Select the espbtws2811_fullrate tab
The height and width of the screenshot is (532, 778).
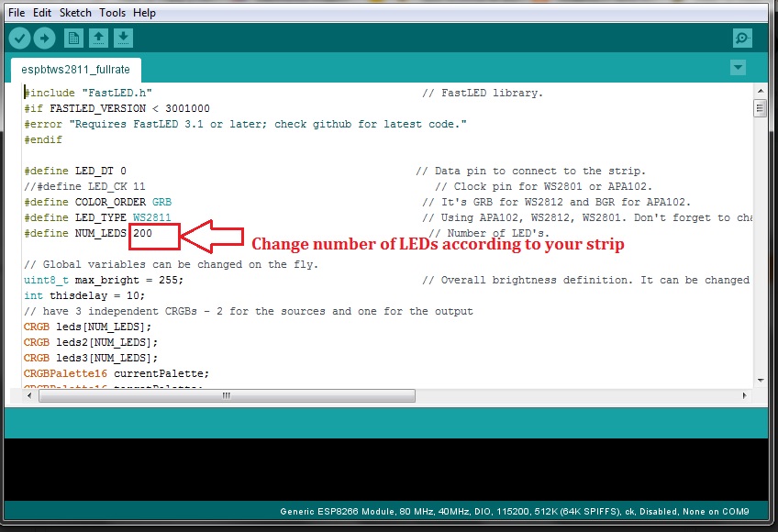click(x=76, y=70)
